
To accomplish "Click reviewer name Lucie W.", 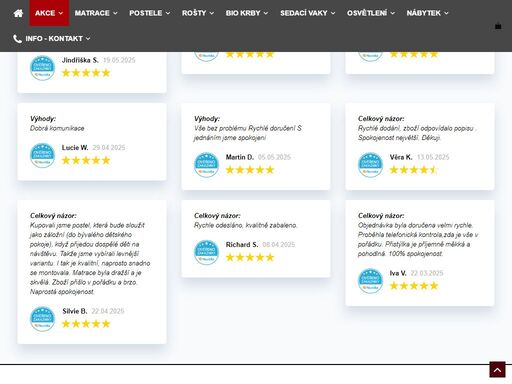I will [75, 148].
